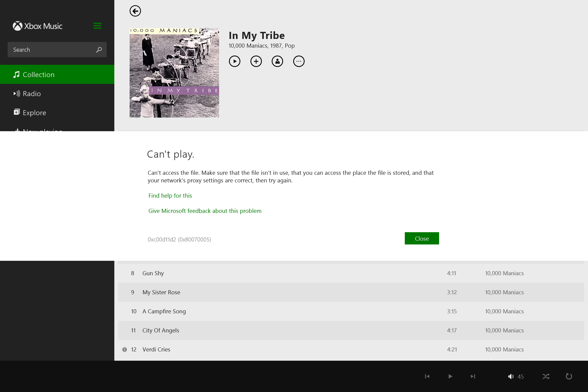
Task: Play the In My Tribe album
Action: [x=234, y=61]
